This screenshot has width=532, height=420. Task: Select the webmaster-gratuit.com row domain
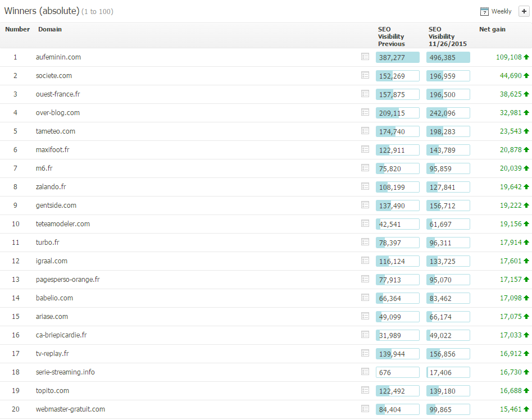tap(70, 409)
